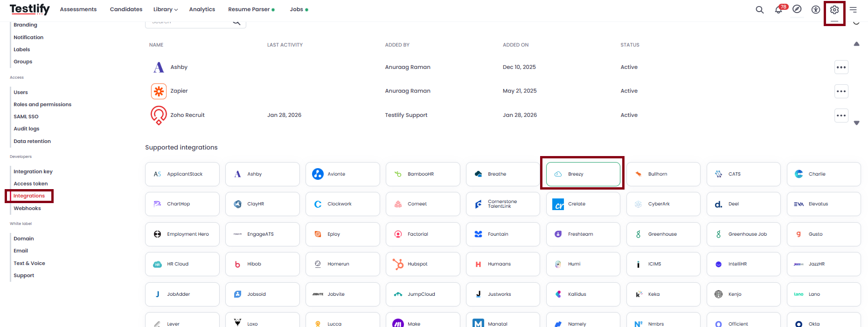
Task: Select the Employment Hero integration card
Action: pyautogui.click(x=182, y=234)
